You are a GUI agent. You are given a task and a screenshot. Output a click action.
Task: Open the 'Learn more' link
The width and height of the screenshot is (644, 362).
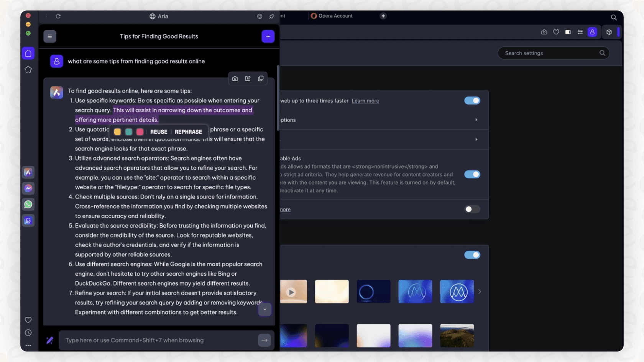365,100
